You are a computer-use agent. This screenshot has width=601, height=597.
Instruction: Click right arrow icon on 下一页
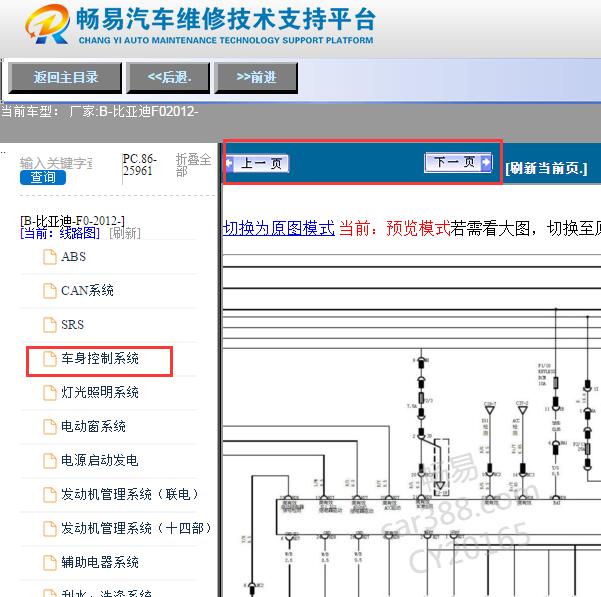click(486, 162)
